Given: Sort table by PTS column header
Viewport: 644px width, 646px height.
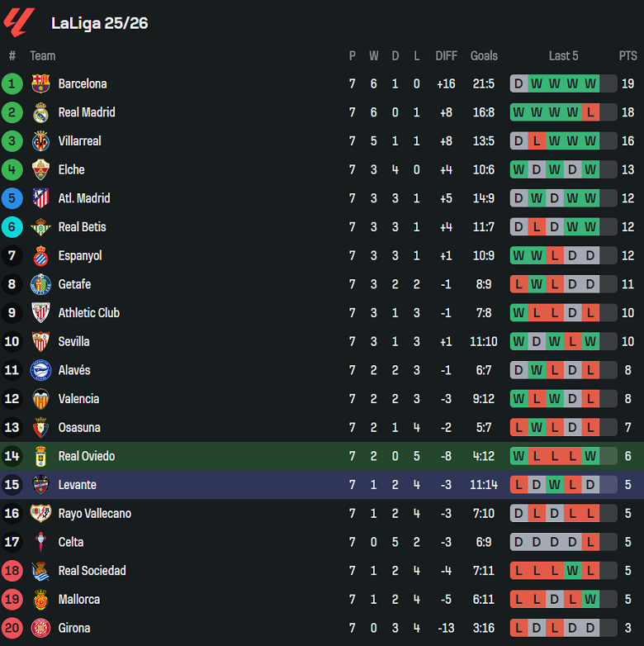Looking at the screenshot, I should [x=628, y=56].
